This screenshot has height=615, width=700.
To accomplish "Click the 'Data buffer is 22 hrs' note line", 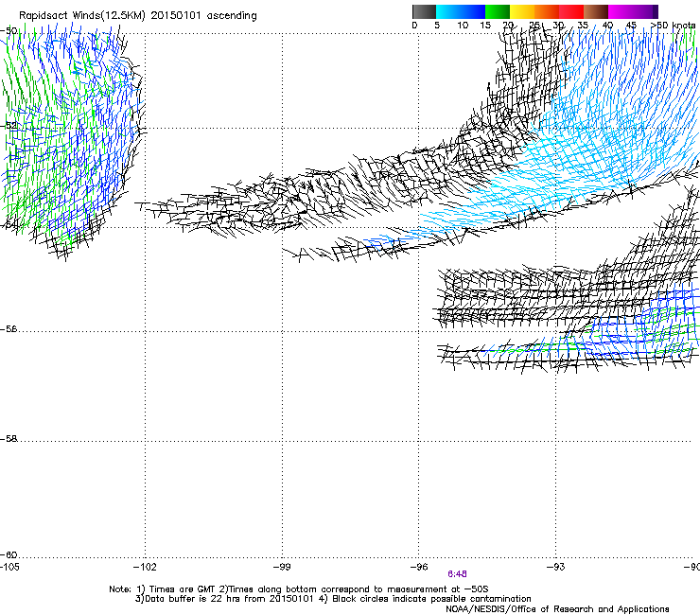I will tap(333, 599).
